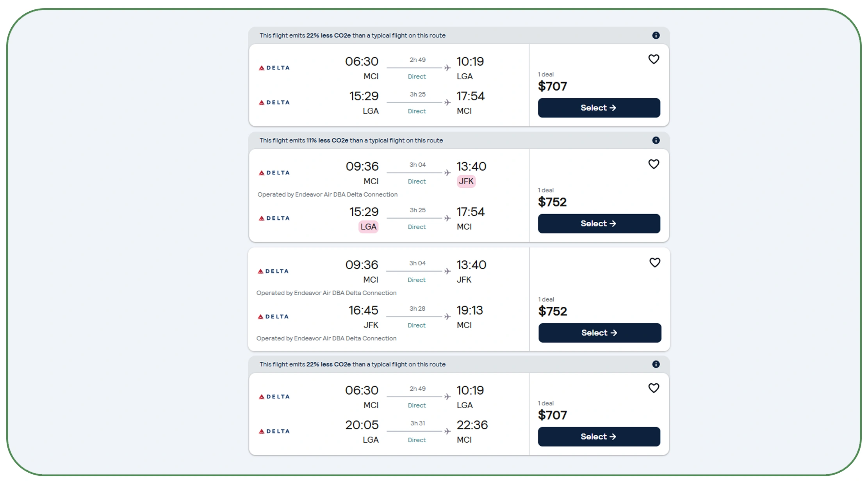The height and width of the screenshot is (484, 868).
Task: Favorite the top $707 flight deal
Action: [654, 59]
